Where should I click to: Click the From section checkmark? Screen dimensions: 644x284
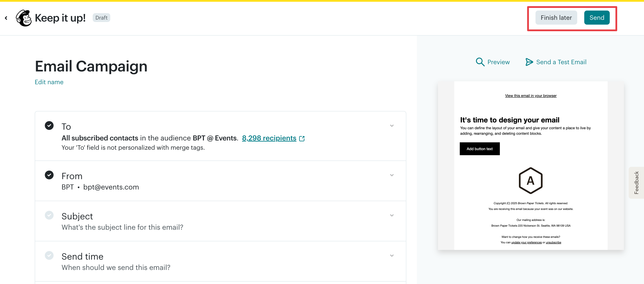[x=49, y=175]
